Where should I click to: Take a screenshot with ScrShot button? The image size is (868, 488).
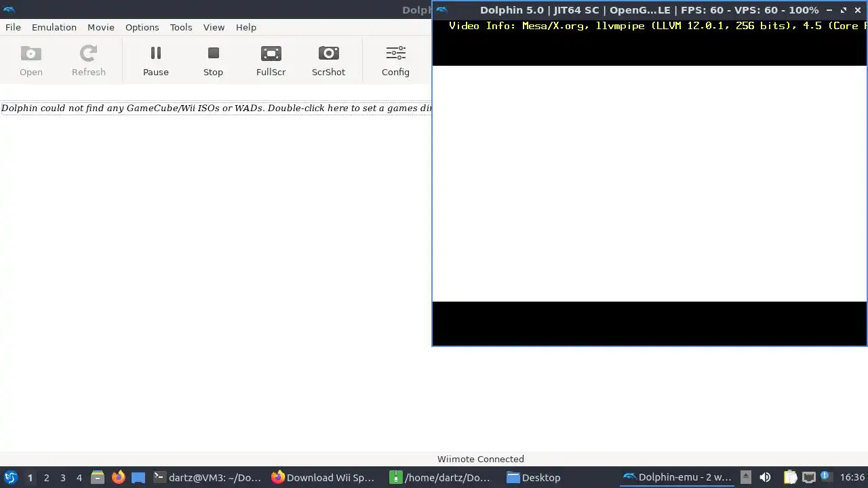328,60
